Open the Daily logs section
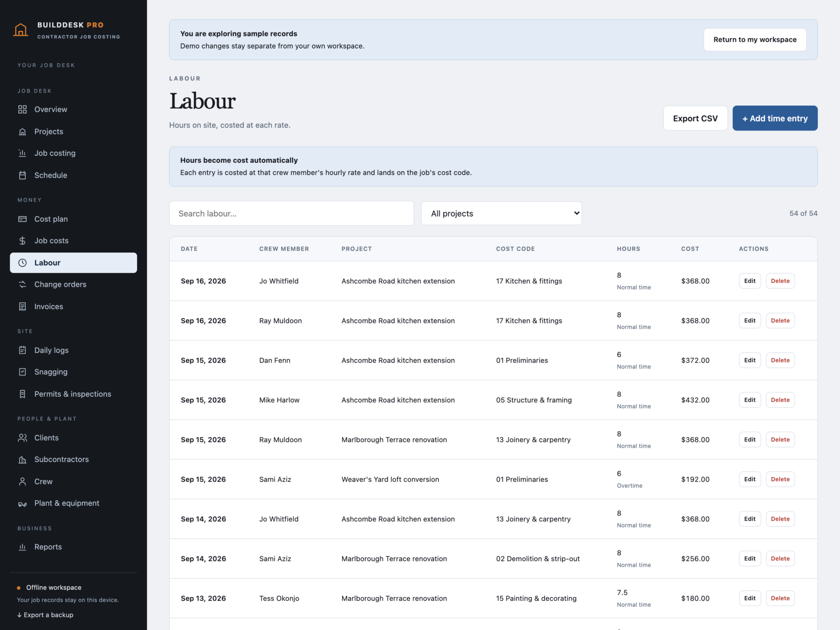 [73, 350]
